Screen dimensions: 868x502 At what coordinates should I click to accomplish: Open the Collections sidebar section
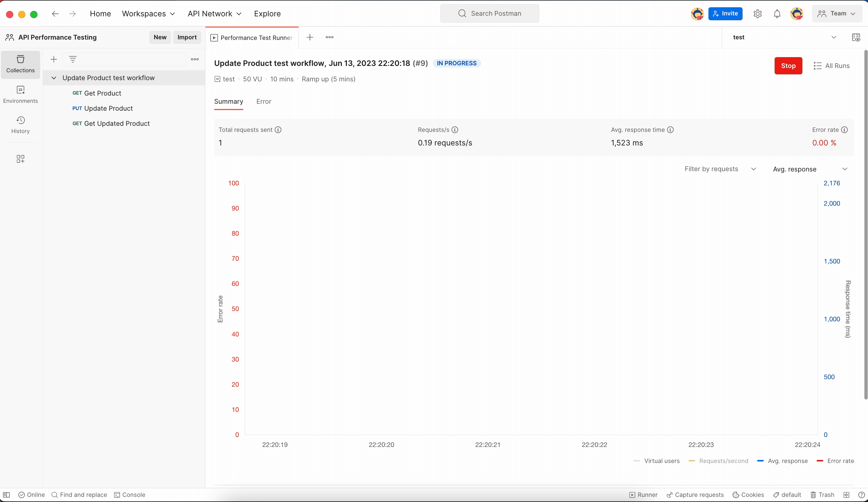pyautogui.click(x=21, y=64)
